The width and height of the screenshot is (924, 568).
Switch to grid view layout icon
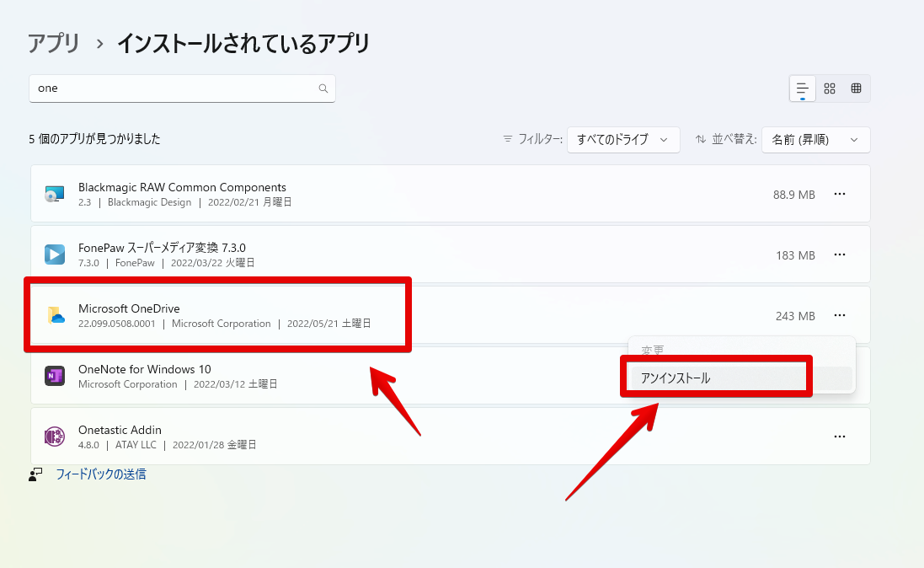[x=830, y=88]
